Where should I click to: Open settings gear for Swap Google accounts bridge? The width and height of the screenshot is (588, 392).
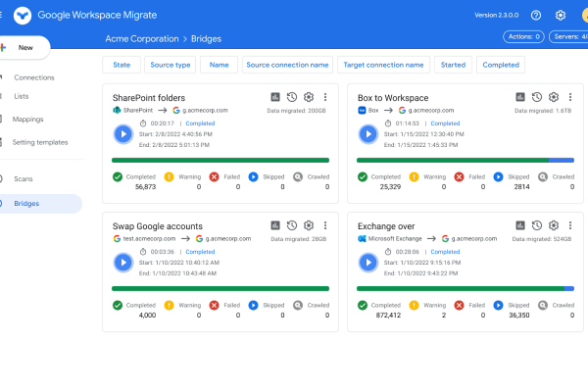point(309,225)
